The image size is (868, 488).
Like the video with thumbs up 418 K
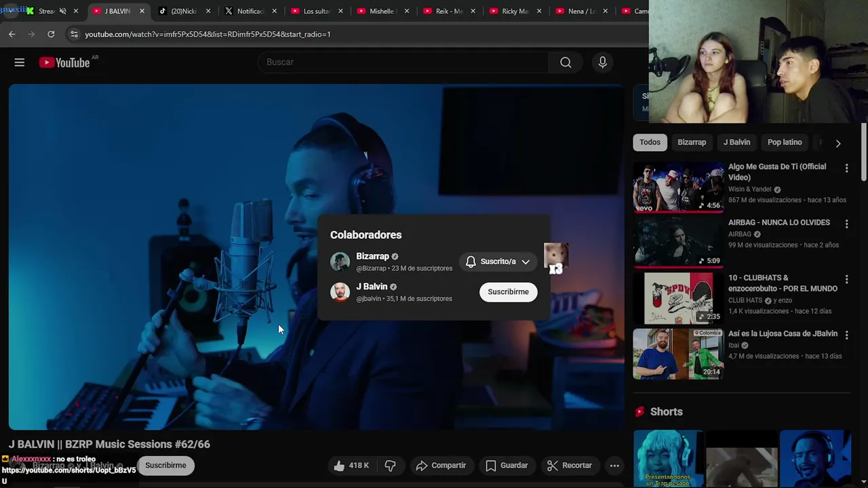point(351,466)
